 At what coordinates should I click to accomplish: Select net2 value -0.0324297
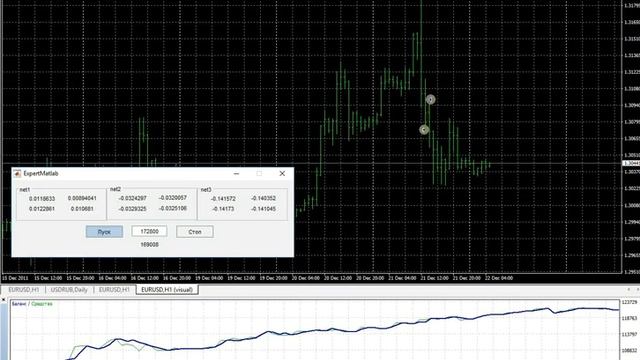[x=132, y=198]
